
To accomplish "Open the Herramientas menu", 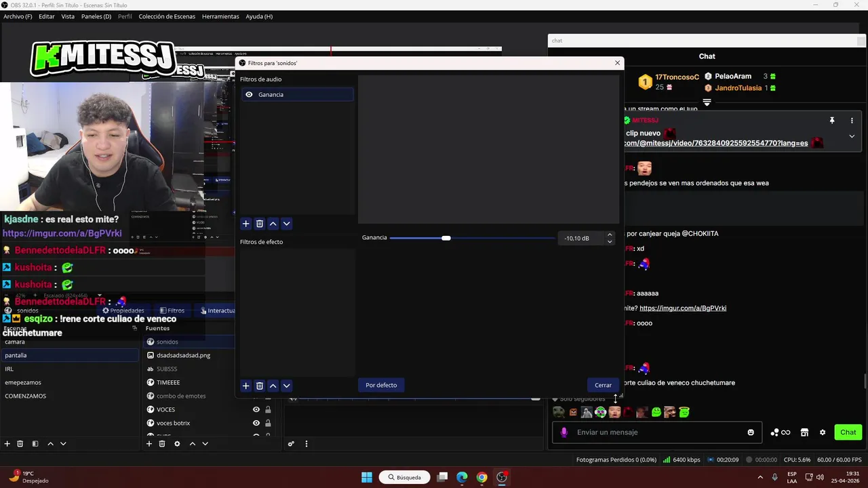I will 220,16.
